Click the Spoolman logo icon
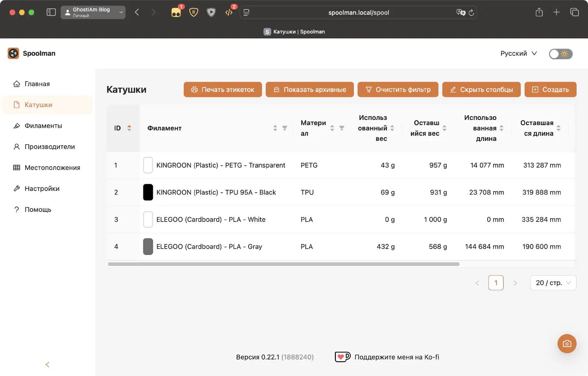Viewport: 588px width, 376px height. coord(13,53)
